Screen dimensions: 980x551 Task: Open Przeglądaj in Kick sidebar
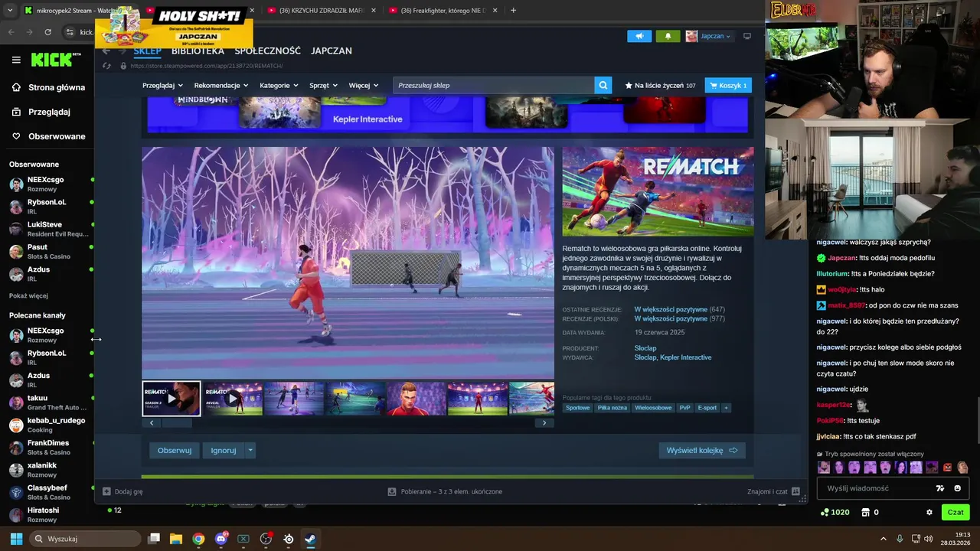(41, 112)
